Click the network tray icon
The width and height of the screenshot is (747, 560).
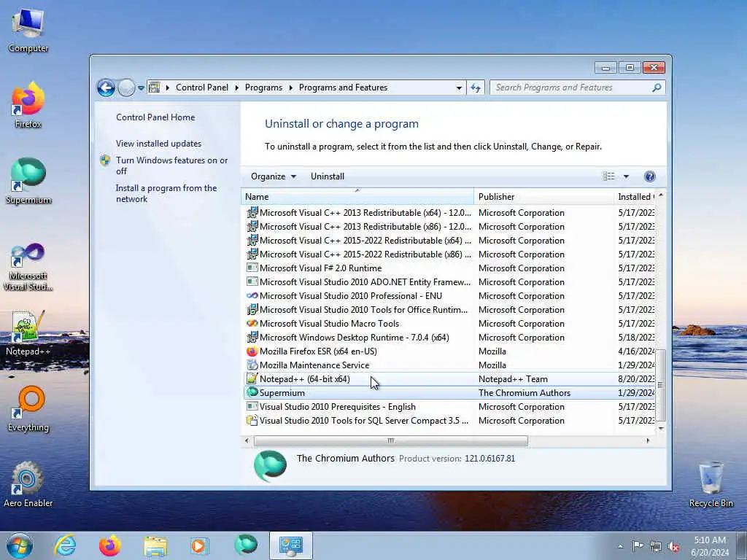[656, 546]
